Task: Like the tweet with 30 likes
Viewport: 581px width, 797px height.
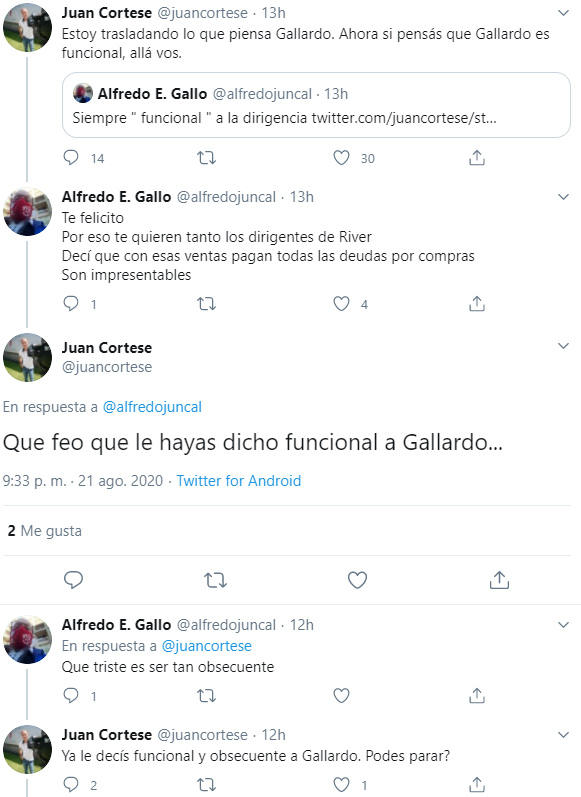Action: 341,158
